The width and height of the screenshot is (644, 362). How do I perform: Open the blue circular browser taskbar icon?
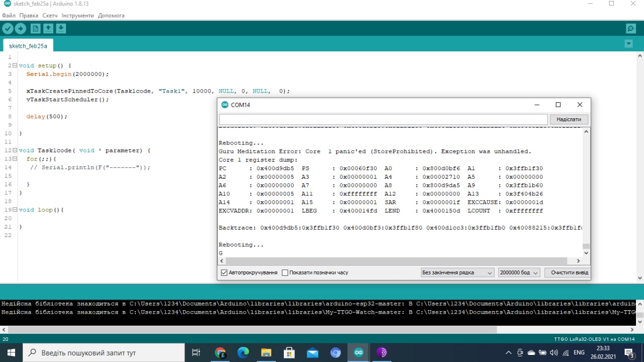click(x=336, y=352)
